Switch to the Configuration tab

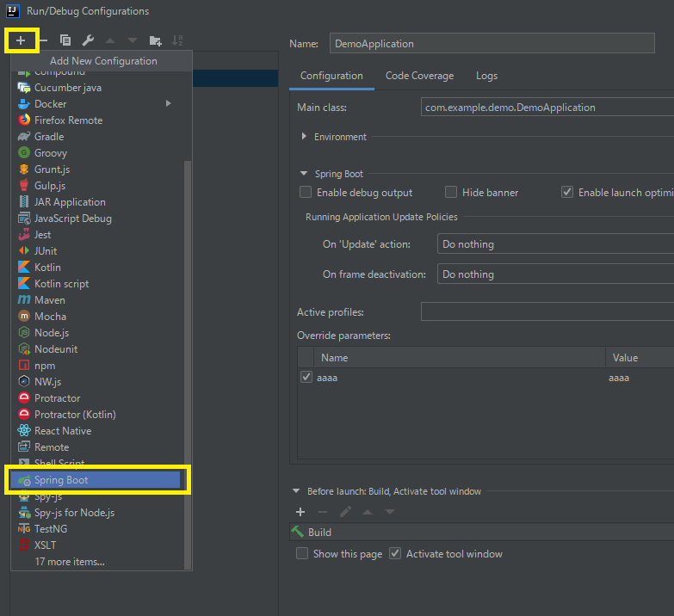click(x=331, y=76)
